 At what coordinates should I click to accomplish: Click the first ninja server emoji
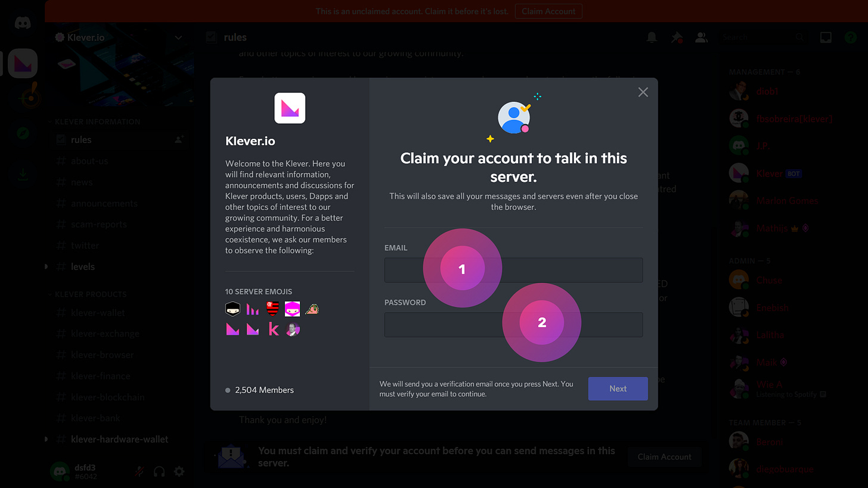[x=232, y=309]
